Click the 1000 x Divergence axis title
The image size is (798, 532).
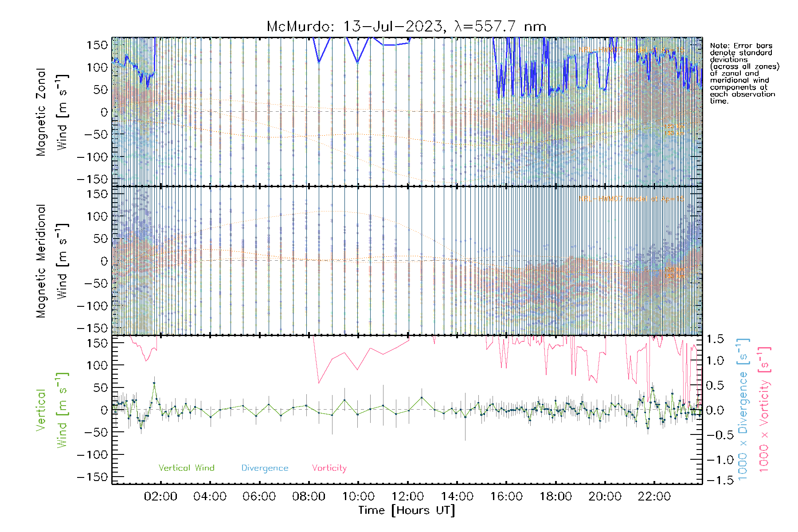click(x=743, y=410)
